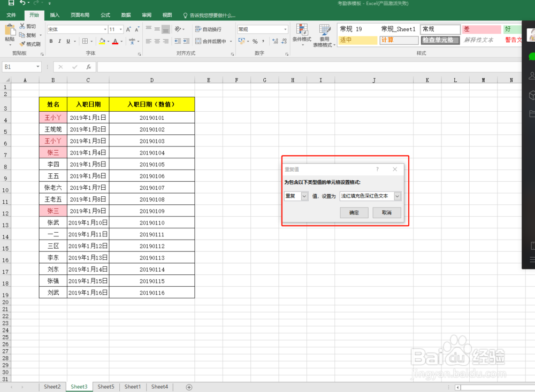Toggle Merge and Center (合并后居中)
Image resolution: width=535 pixels, height=392 pixels.
pos(211,41)
